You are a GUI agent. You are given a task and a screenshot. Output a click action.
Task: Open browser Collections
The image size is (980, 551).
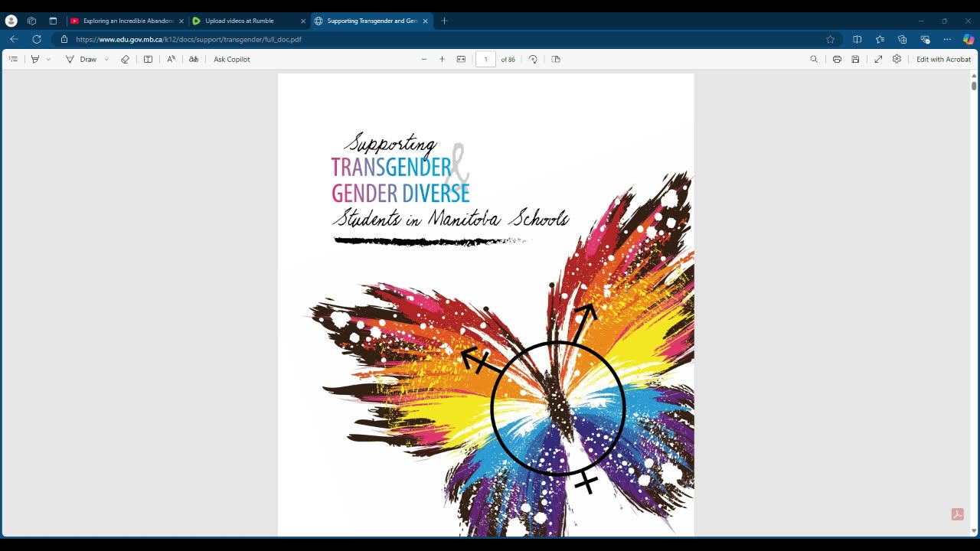point(902,39)
